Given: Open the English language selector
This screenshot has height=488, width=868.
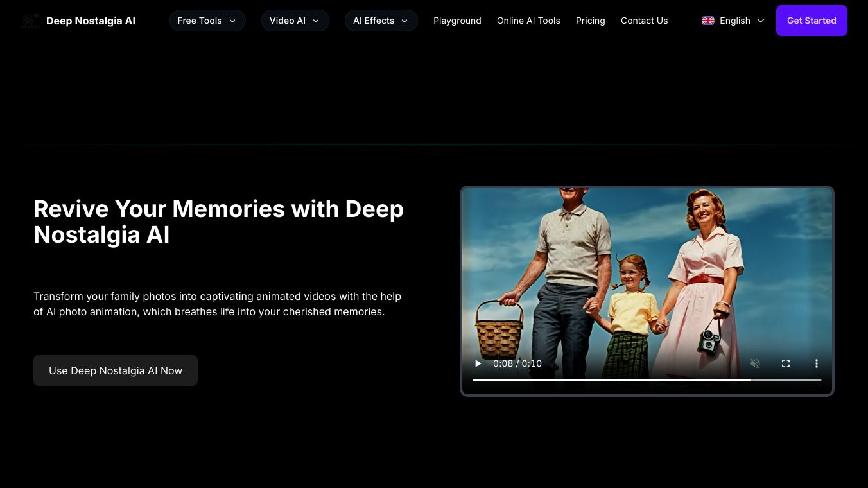Looking at the screenshot, I should click(733, 21).
